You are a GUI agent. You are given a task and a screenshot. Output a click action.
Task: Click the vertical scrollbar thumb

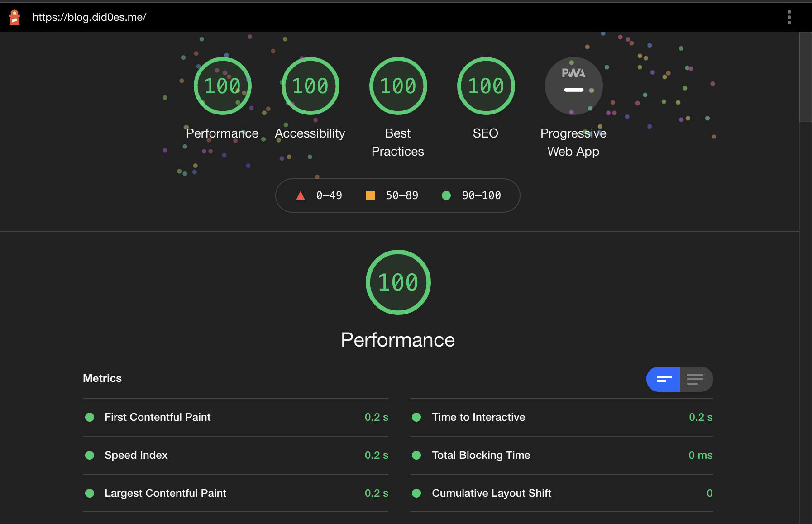(805, 77)
